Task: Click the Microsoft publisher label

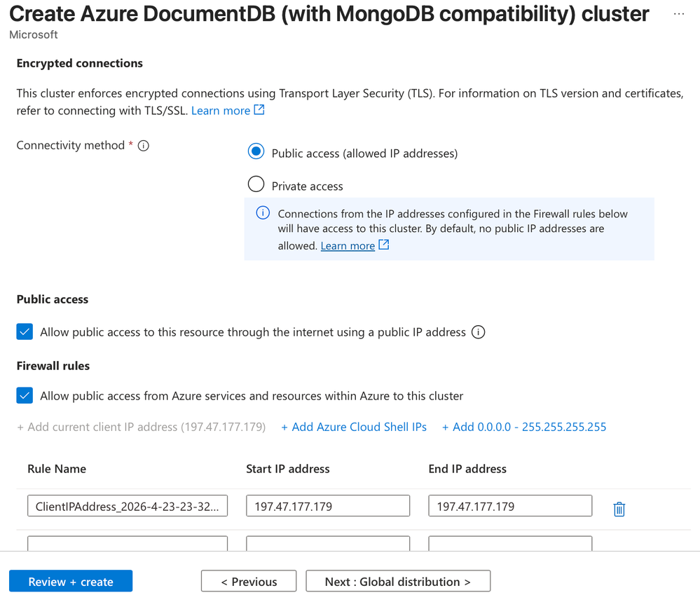Action: coord(34,35)
